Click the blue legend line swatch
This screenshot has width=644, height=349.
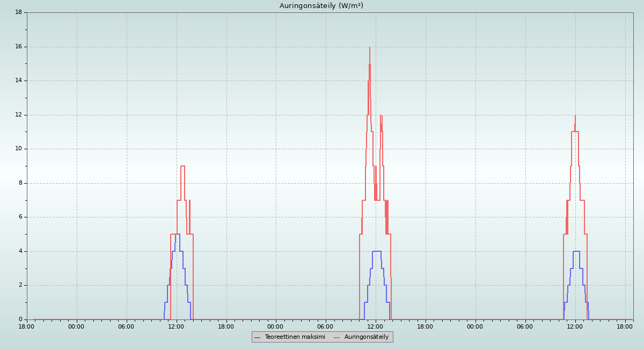click(x=258, y=337)
